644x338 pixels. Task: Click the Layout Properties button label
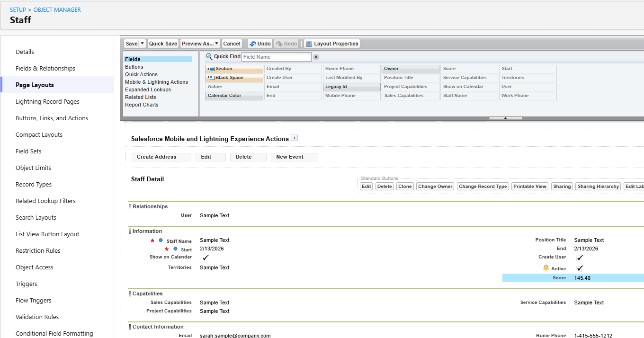click(336, 44)
